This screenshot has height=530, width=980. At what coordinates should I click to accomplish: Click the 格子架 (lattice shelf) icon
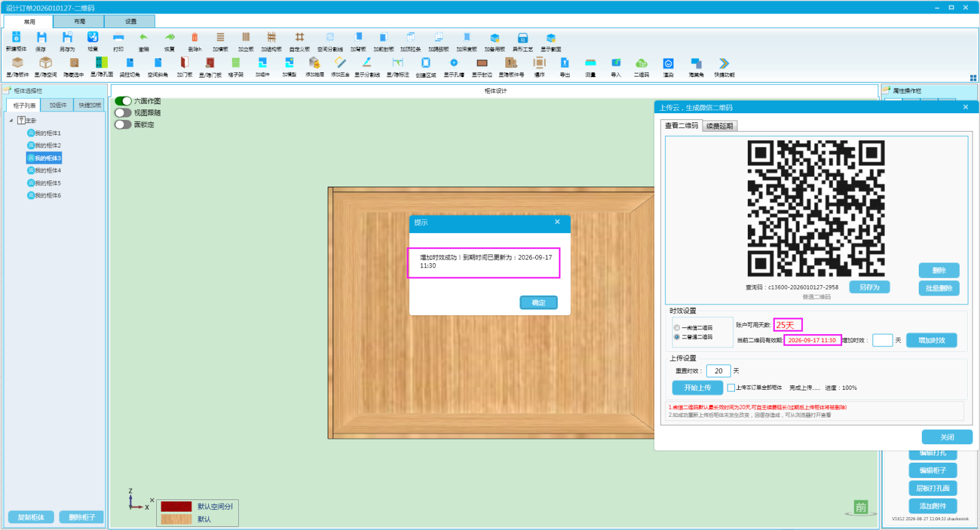click(236, 62)
